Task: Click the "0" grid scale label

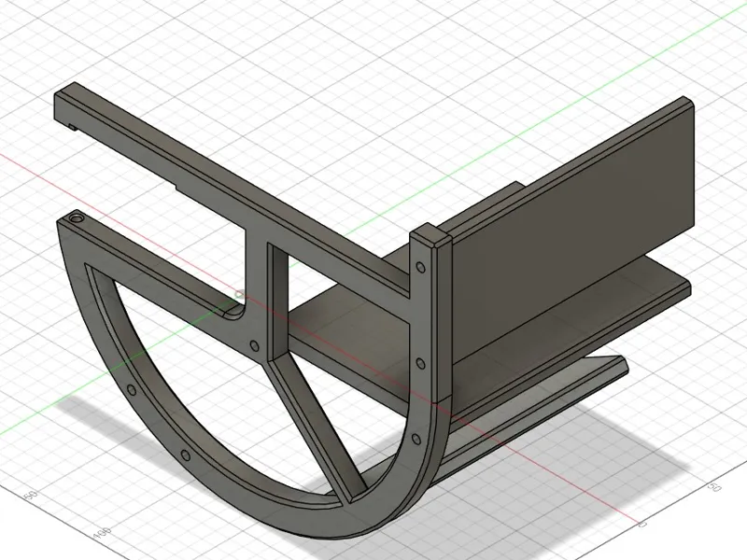Action: coord(641,525)
